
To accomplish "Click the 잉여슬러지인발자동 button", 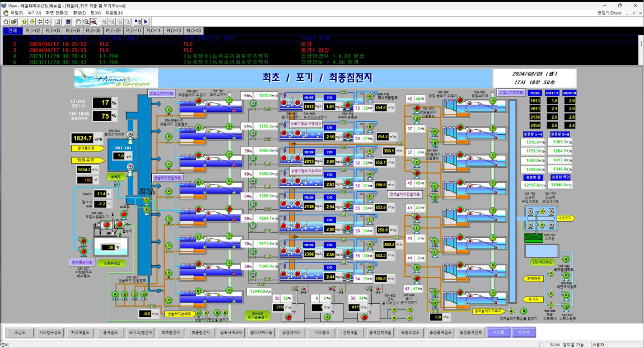I will point(404,194).
